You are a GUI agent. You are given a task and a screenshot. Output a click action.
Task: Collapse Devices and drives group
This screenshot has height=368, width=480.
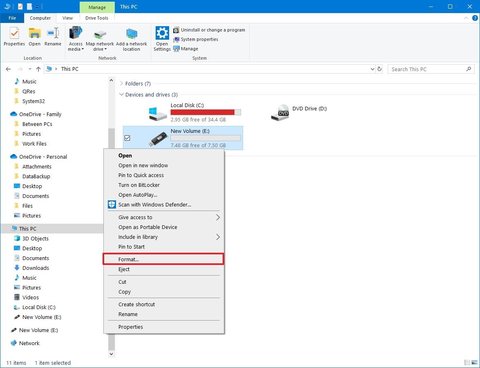[121, 95]
